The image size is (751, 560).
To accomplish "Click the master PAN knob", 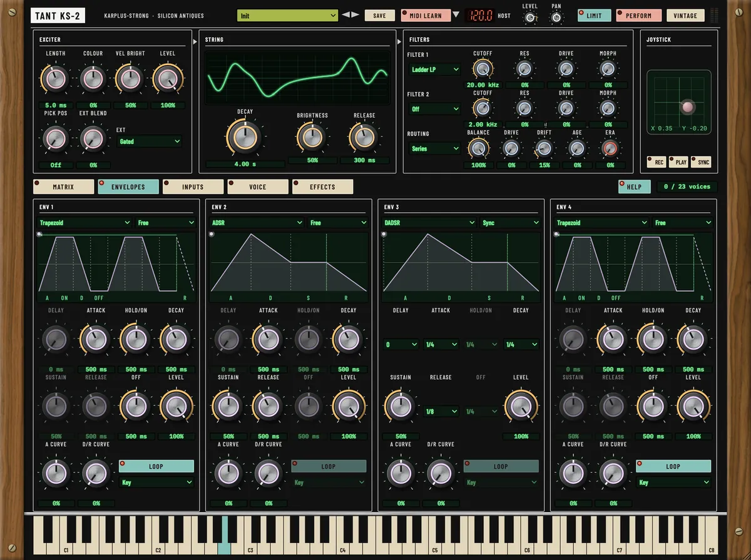I will click(x=556, y=18).
